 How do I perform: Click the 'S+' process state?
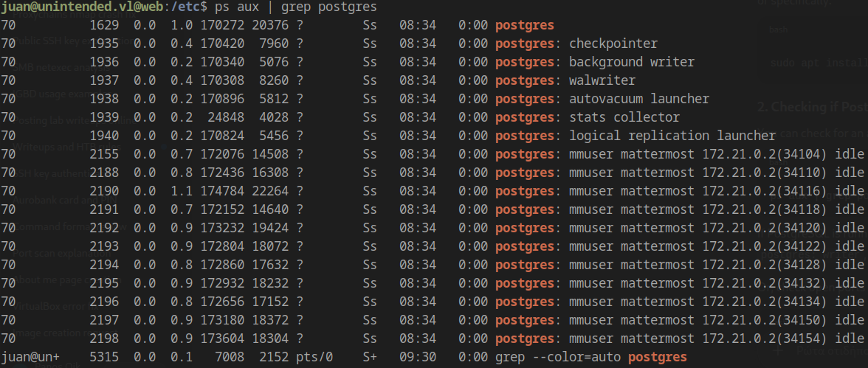pyautogui.click(x=370, y=357)
